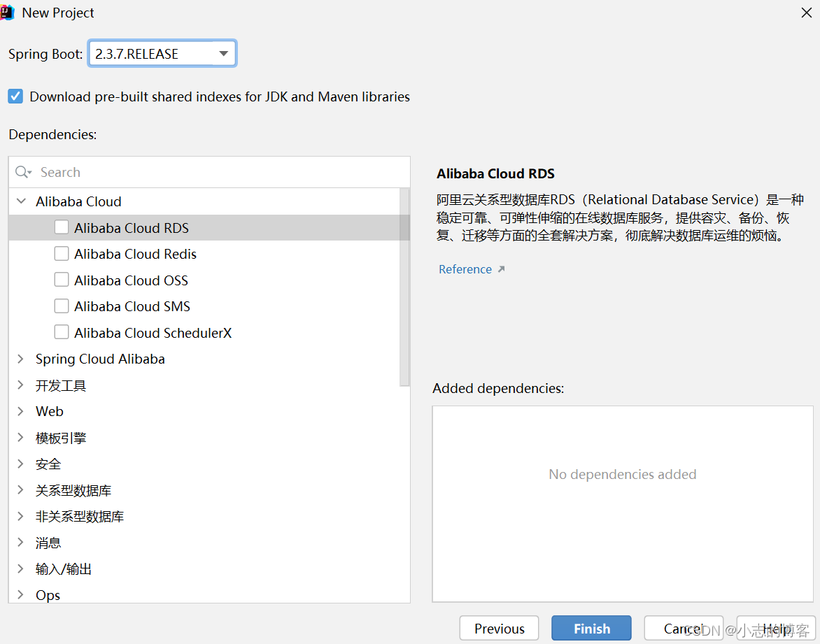
Task: Click the search magnifier icon in dependencies
Action: coord(23,172)
